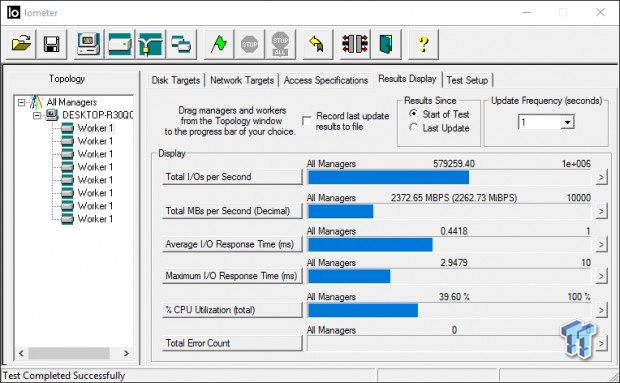Image resolution: width=620 pixels, height=383 pixels.
Task: Switch to the Network Targets tab
Action: (x=242, y=80)
